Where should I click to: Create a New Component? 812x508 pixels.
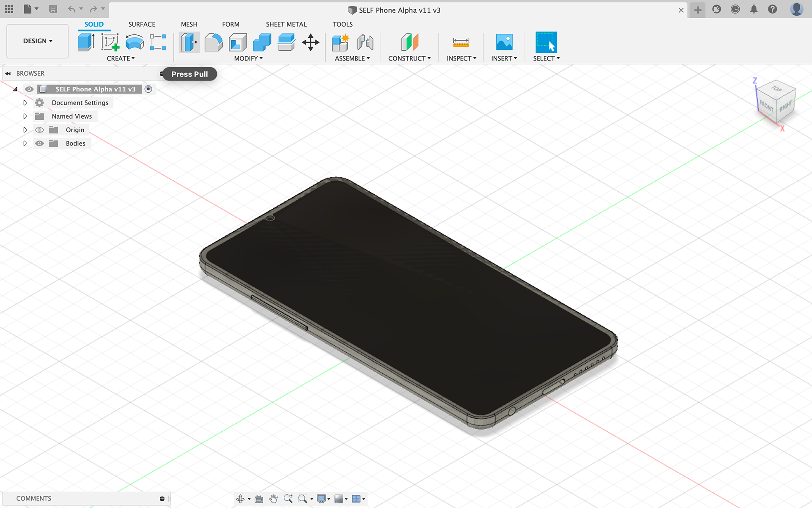(340, 42)
